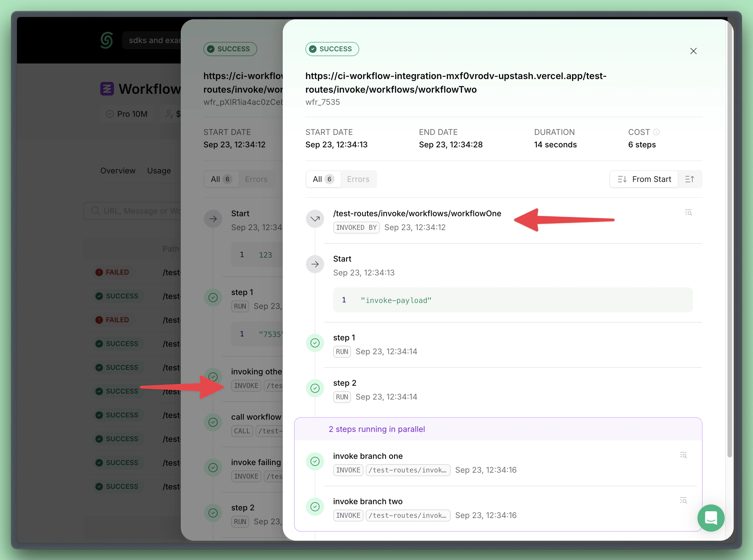Open details icon for invoke branch one

[x=683, y=455]
